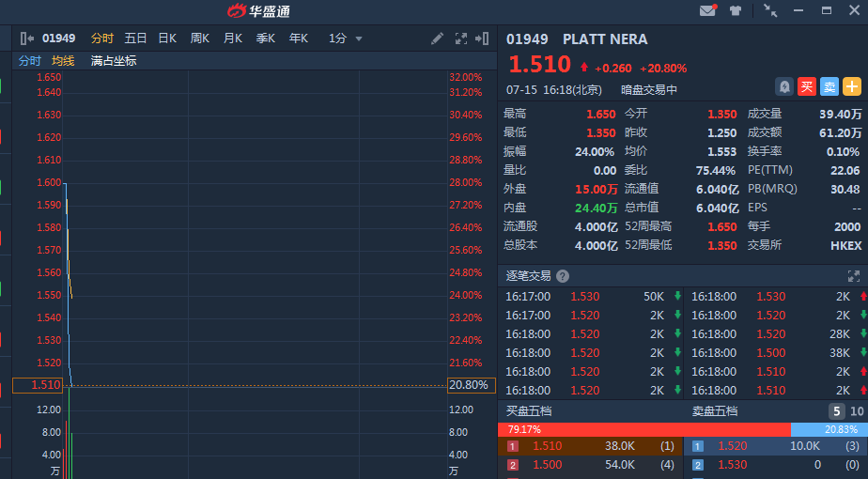The width and height of the screenshot is (868, 479).
Task: Click the red 买 buy button
Action: (x=806, y=86)
